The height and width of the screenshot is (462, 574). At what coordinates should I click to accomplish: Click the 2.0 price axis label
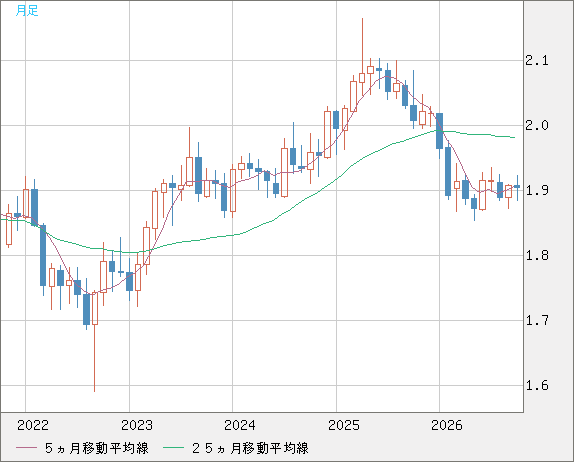pos(537,126)
